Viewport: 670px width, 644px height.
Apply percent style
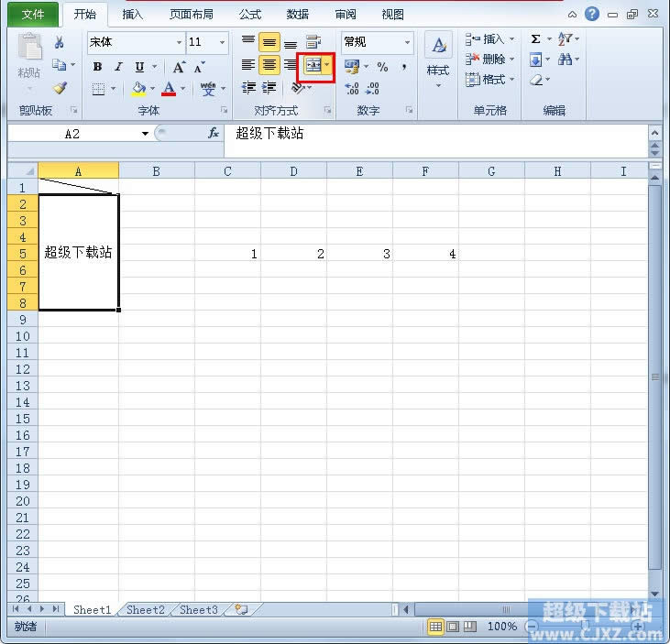(382, 67)
